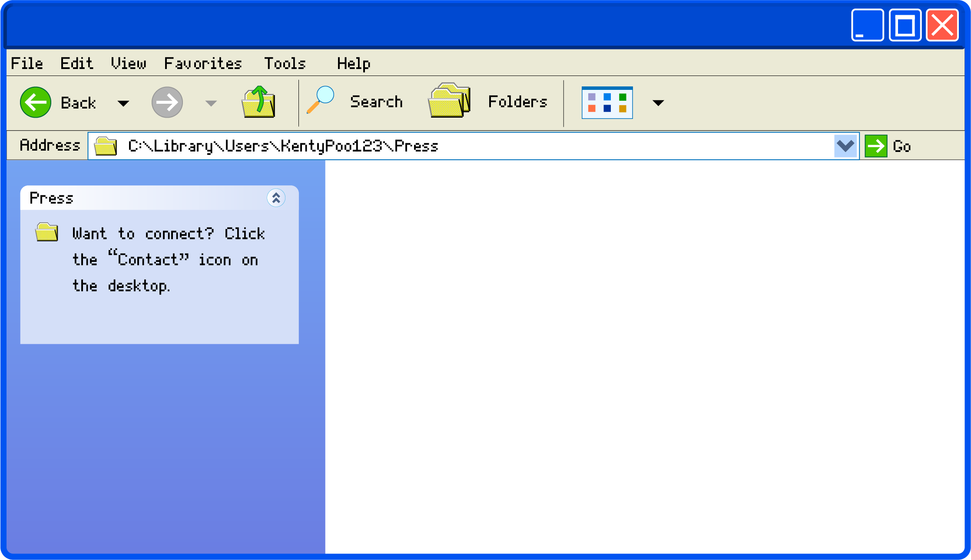Maximize the explorer window
Screen dimensions: 971x560
[x=905, y=25]
